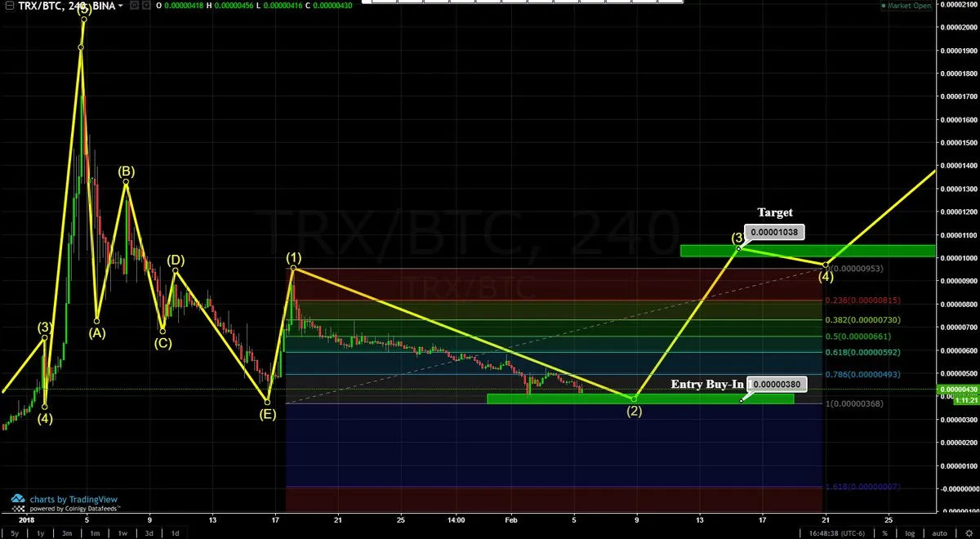Toggle the auto scale button
980x539 pixels.
(939, 533)
